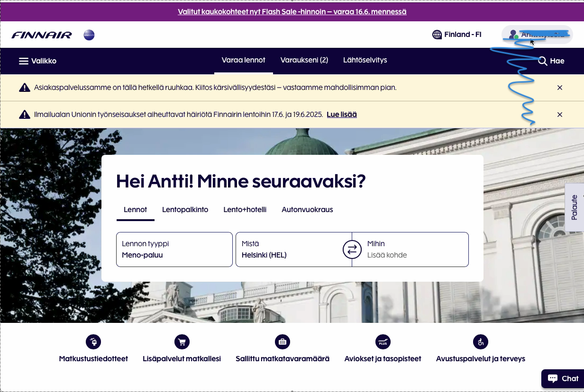Switch to the Lentopalkinto tab
584x392 pixels.
tap(185, 210)
